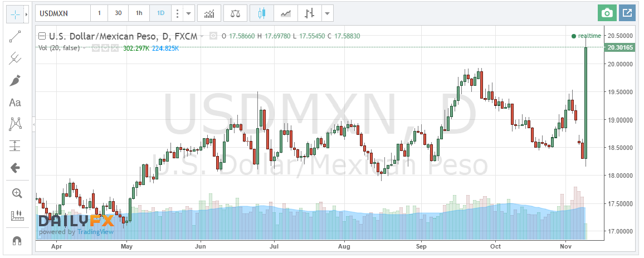The image size is (644, 258).
Task: Toggle main series visibility eye icon
Action: 213,36
